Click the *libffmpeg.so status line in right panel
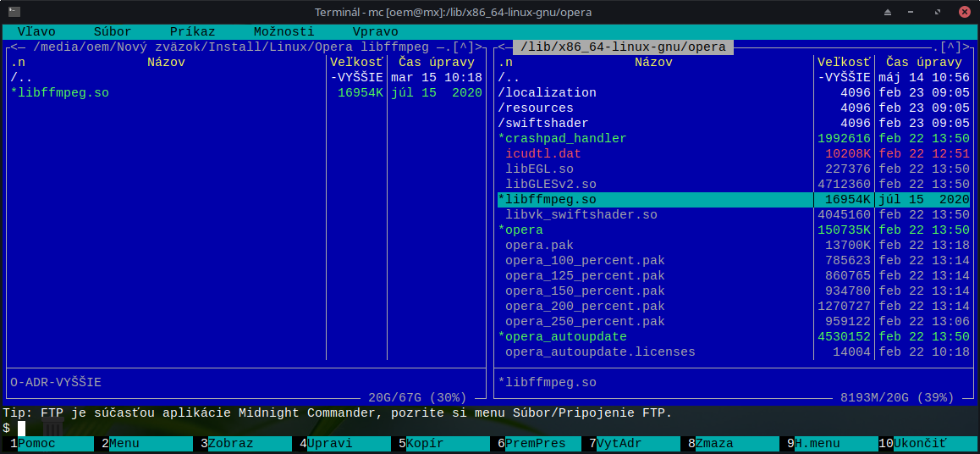This screenshot has width=980, height=454. (x=547, y=382)
